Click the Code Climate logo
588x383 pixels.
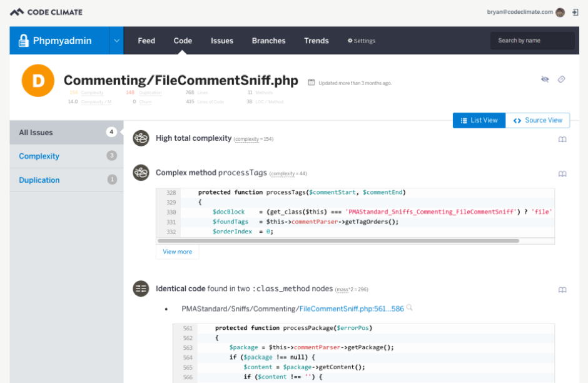coord(47,11)
